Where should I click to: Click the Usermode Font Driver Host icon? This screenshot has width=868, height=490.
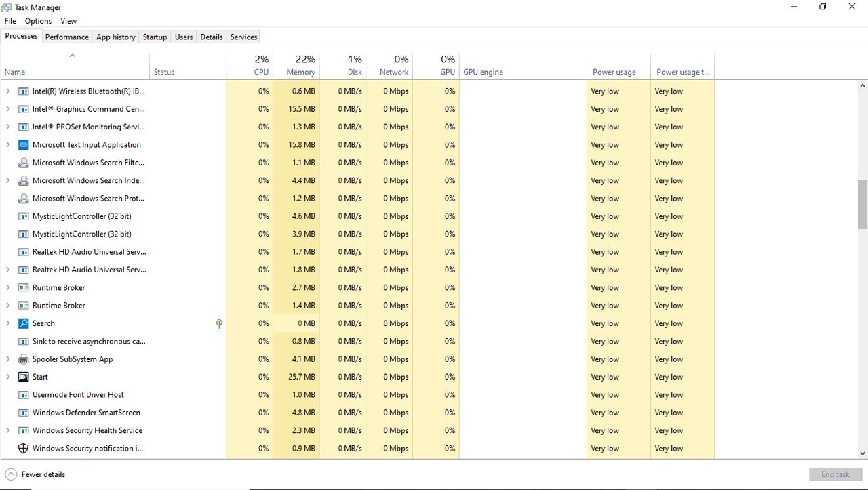(24, 395)
